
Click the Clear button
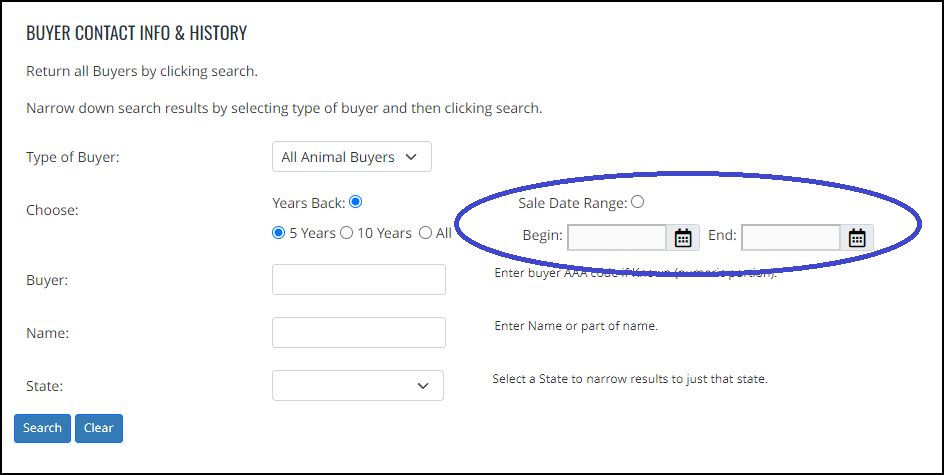pos(99,428)
